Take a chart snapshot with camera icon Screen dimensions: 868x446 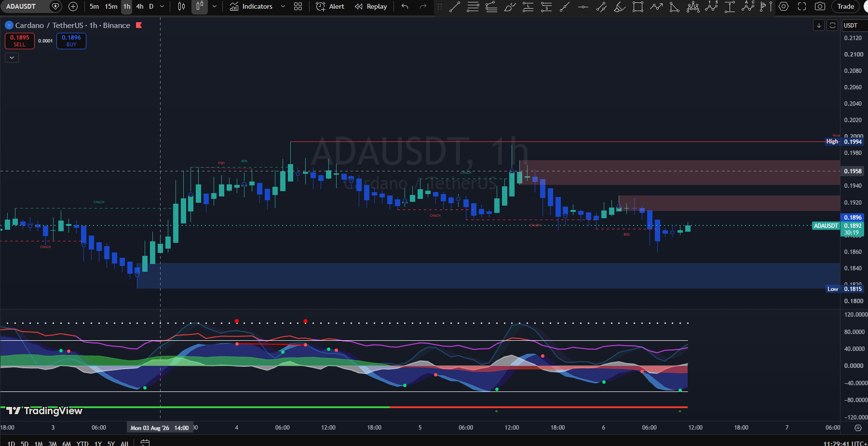820,6
